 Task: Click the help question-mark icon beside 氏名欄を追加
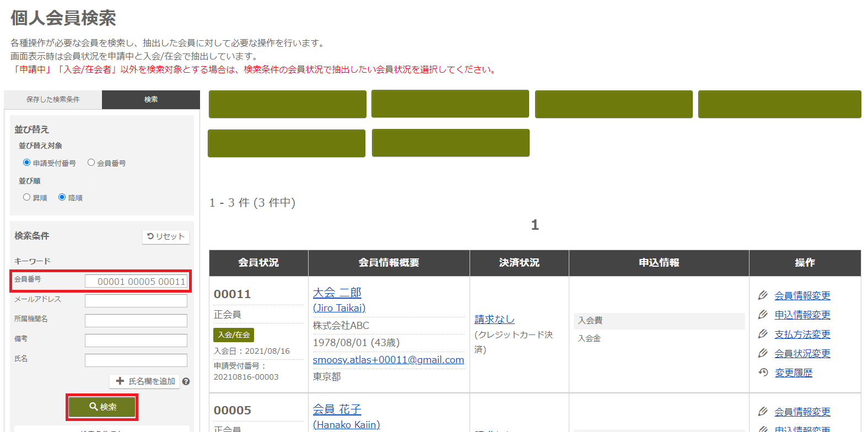(186, 381)
